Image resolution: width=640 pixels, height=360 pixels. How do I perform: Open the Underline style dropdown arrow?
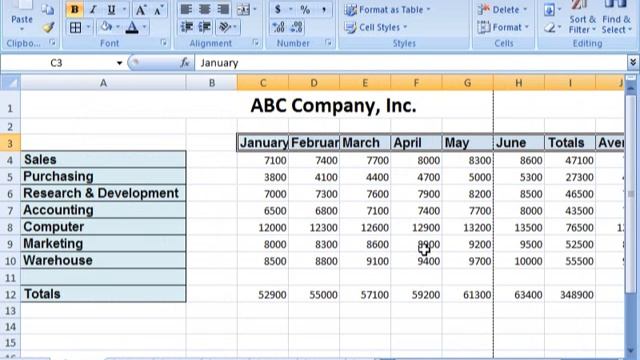pos(124,9)
